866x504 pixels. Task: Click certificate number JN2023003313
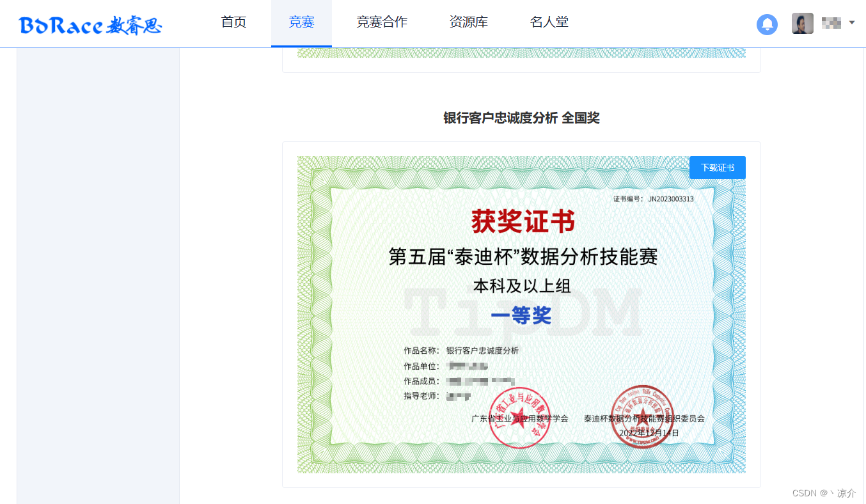(671, 199)
